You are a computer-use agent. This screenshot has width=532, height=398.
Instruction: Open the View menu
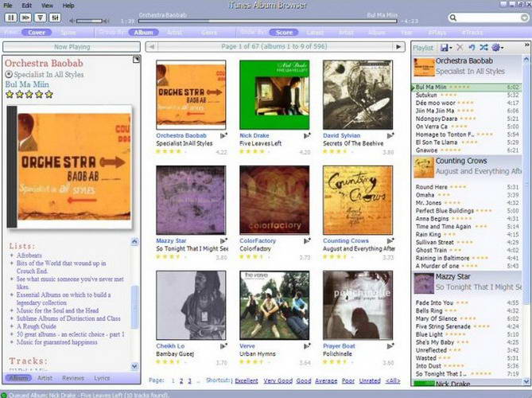coord(47,6)
